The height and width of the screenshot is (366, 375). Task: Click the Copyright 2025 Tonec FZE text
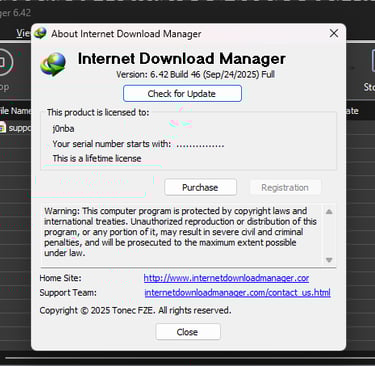[135, 310]
